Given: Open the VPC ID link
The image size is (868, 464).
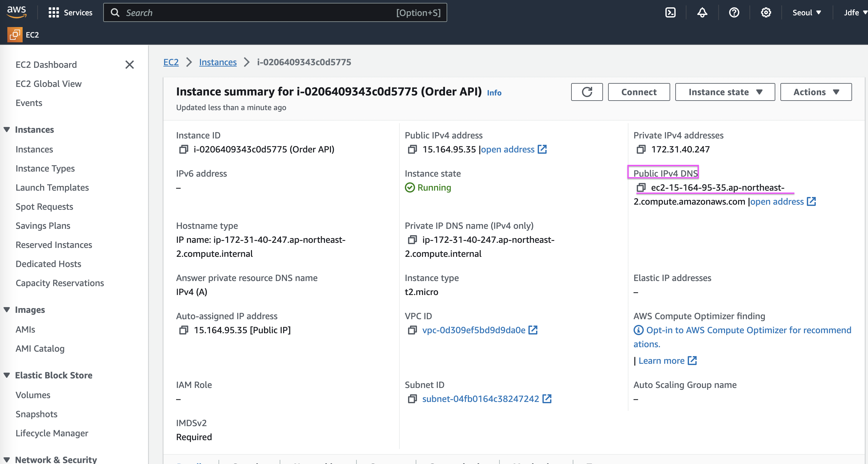Looking at the screenshot, I should [x=473, y=330].
